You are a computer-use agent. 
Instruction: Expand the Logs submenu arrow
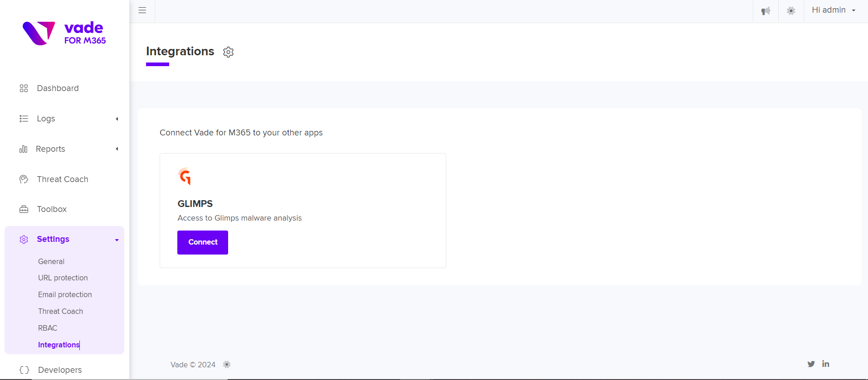pos(117,119)
